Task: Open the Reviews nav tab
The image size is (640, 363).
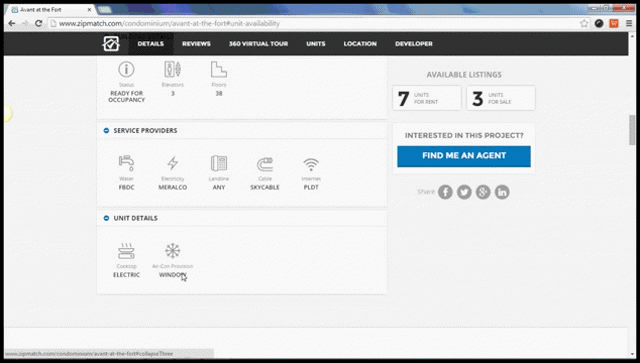Action: [196, 44]
